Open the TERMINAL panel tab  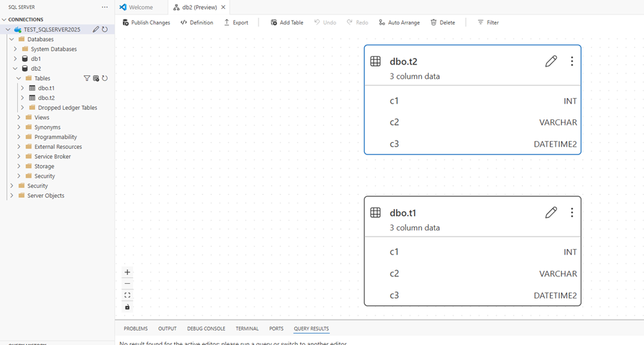[248, 329]
